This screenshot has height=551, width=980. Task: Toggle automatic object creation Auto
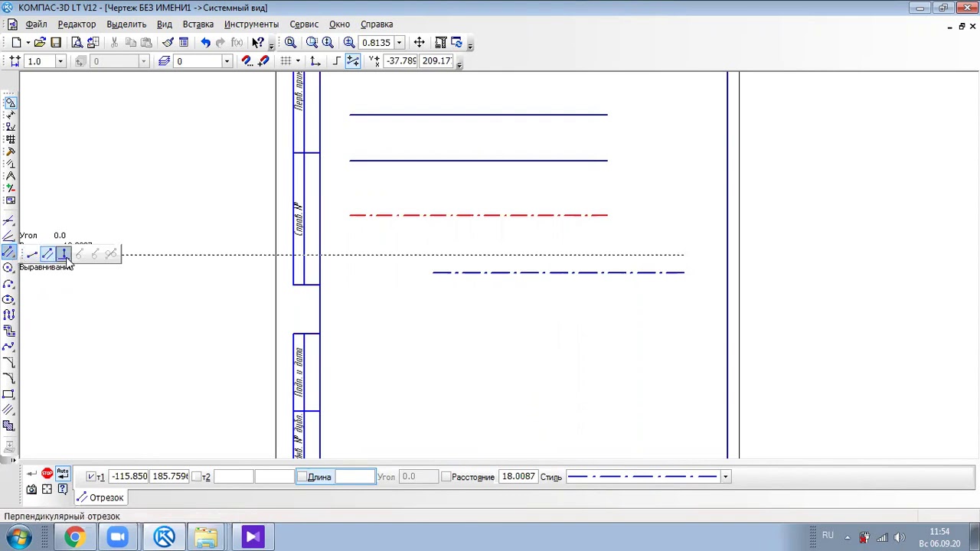63,474
